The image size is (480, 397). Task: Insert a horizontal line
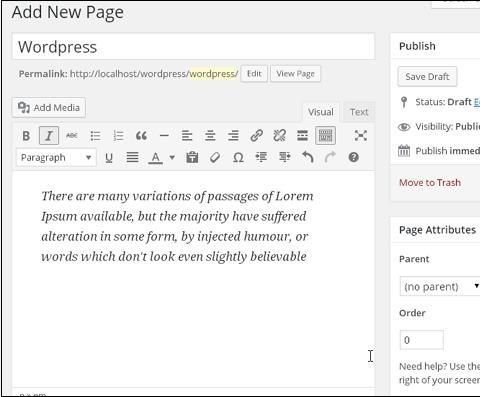164,136
